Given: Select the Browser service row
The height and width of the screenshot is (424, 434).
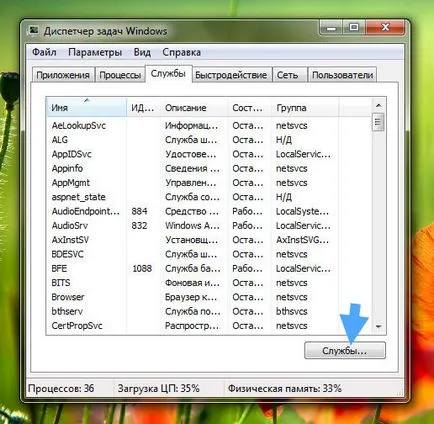Looking at the screenshot, I should (208, 298).
